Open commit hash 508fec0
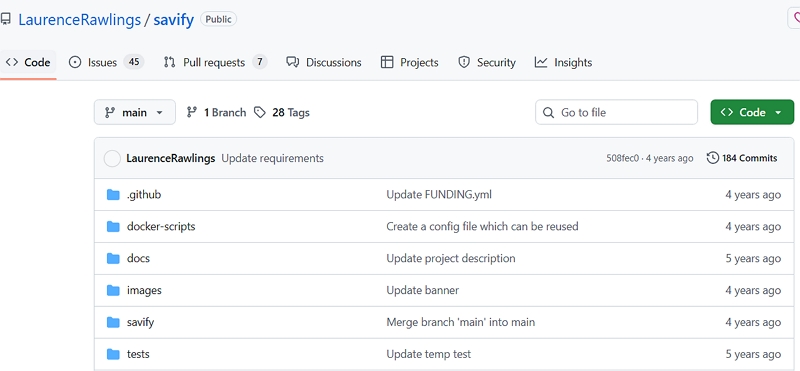The width and height of the screenshot is (800, 371). click(x=622, y=158)
